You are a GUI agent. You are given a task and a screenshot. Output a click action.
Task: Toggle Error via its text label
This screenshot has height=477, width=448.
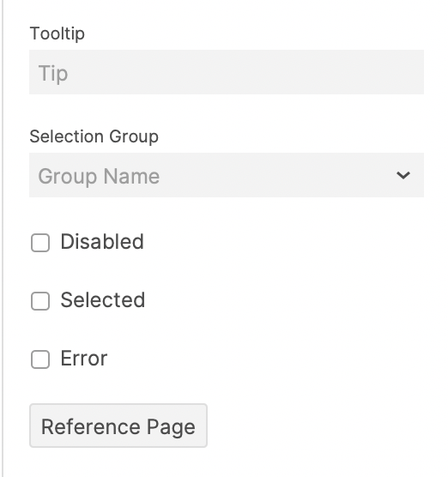point(84,359)
